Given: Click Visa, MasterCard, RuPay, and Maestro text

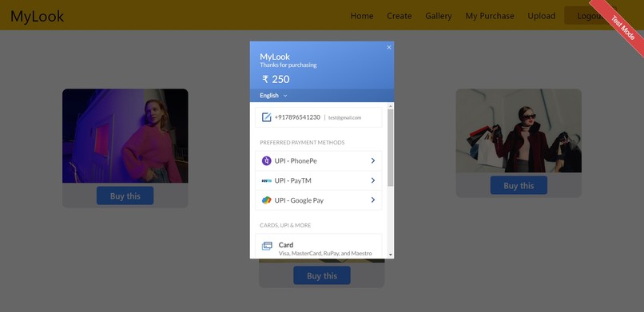Looking at the screenshot, I should 325,254.
